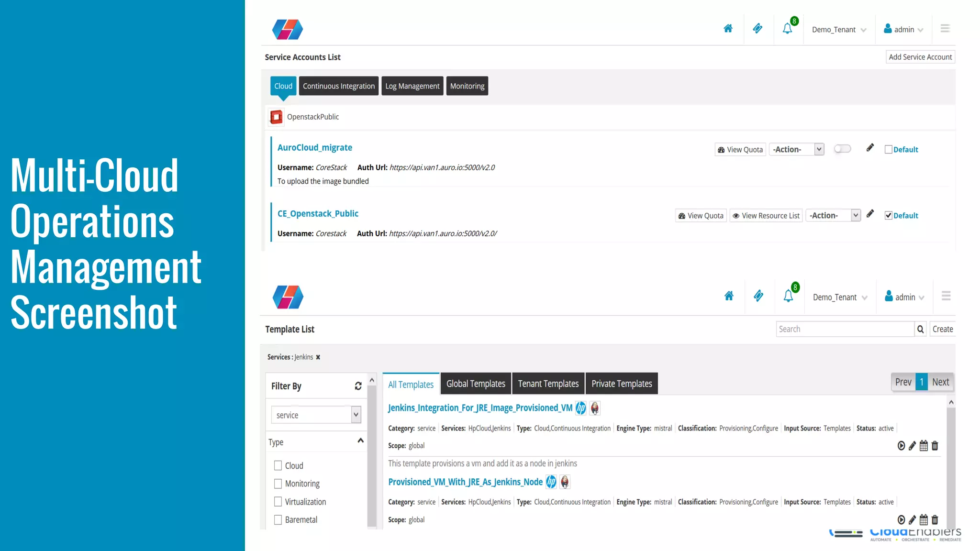Open the Action dropdown for CE_Openstack_Public
The height and width of the screenshot is (551, 980).
pos(833,216)
